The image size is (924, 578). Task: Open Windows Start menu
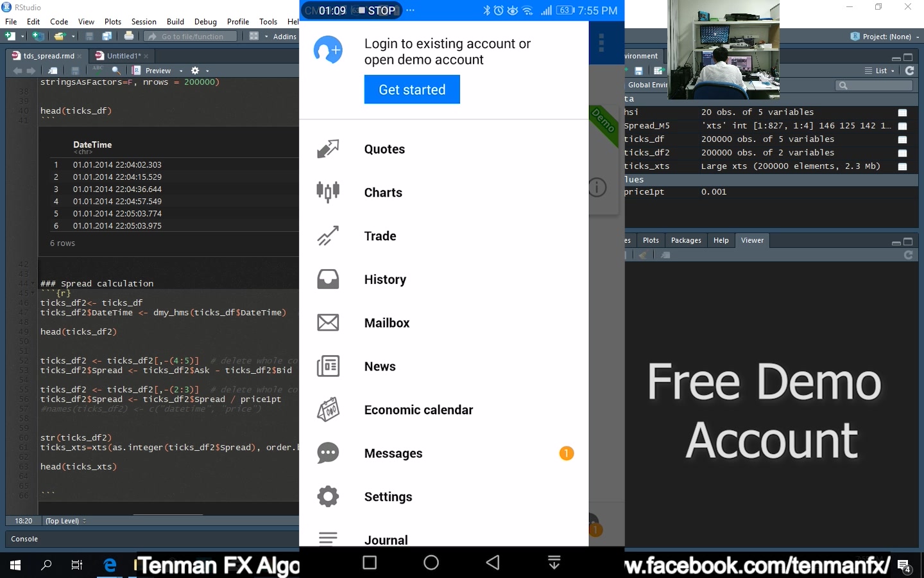click(x=15, y=565)
